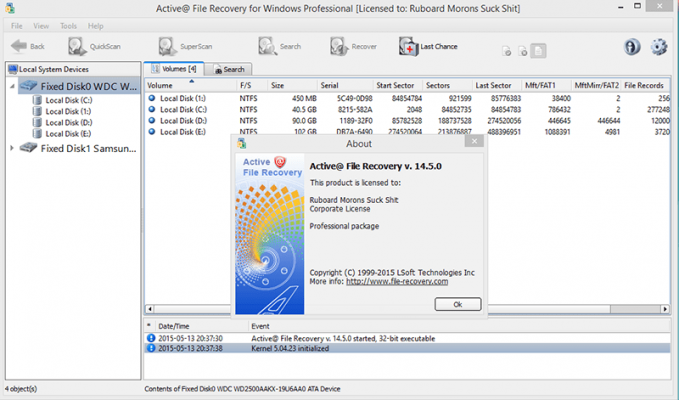Collapse the Fixed Disk0 WDC tree node
The height and width of the screenshot is (400, 679).
[x=12, y=86]
